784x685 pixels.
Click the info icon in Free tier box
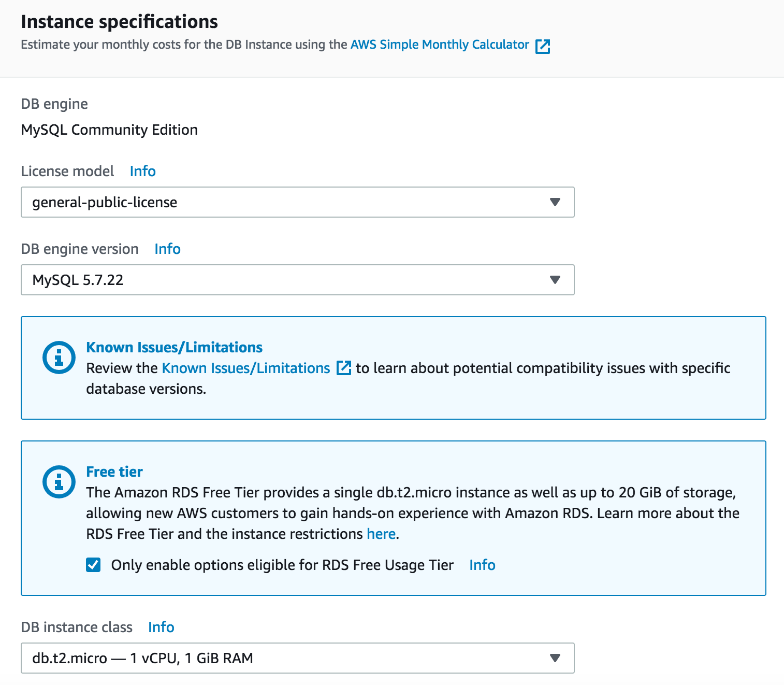point(59,482)
